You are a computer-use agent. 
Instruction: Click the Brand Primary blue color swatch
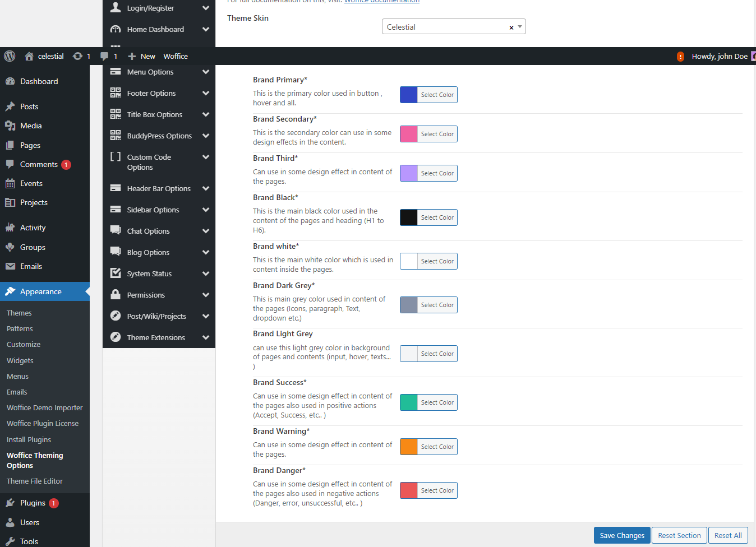point(409,95)
